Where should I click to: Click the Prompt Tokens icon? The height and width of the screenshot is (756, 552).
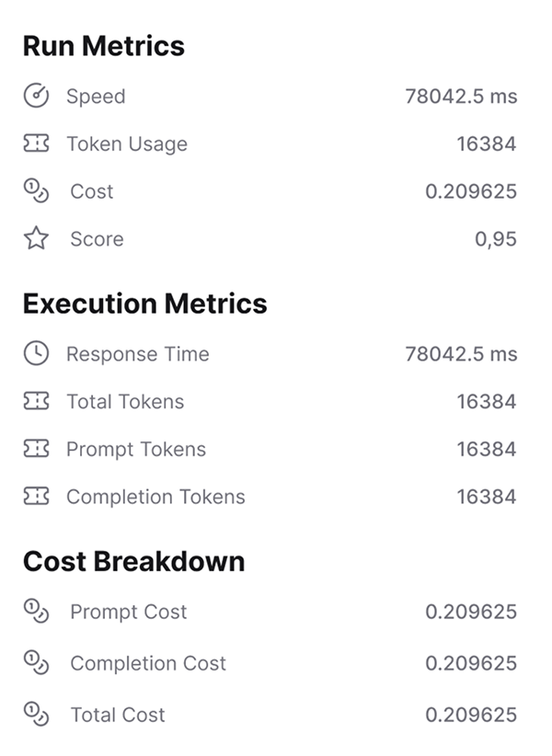click(x=37, y=449)
